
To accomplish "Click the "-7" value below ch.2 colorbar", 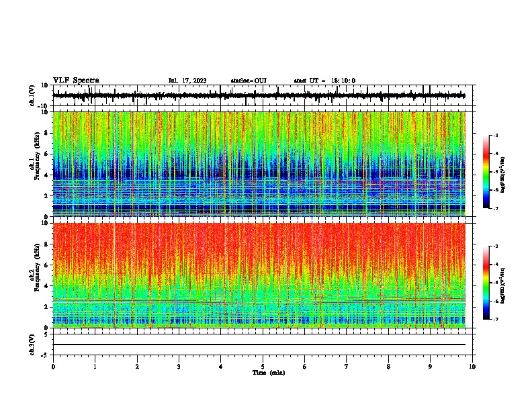I will pos(496,319).
